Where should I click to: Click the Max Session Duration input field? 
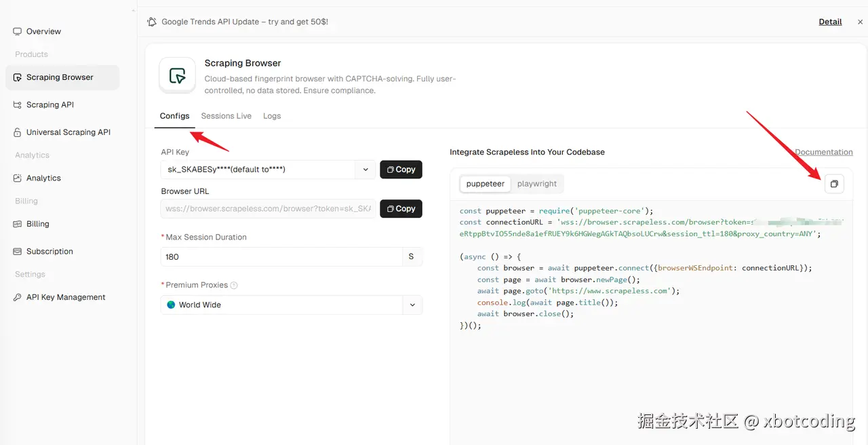[281, 257]
